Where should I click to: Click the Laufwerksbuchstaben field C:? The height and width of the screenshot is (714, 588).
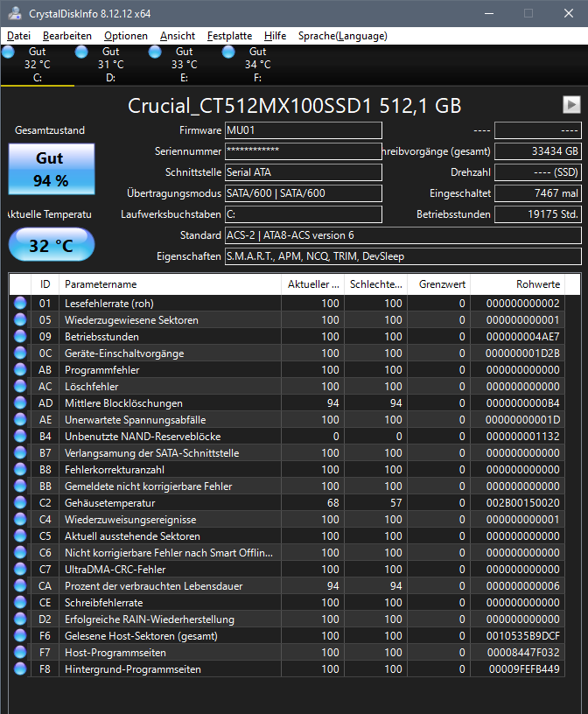point(304,214)
